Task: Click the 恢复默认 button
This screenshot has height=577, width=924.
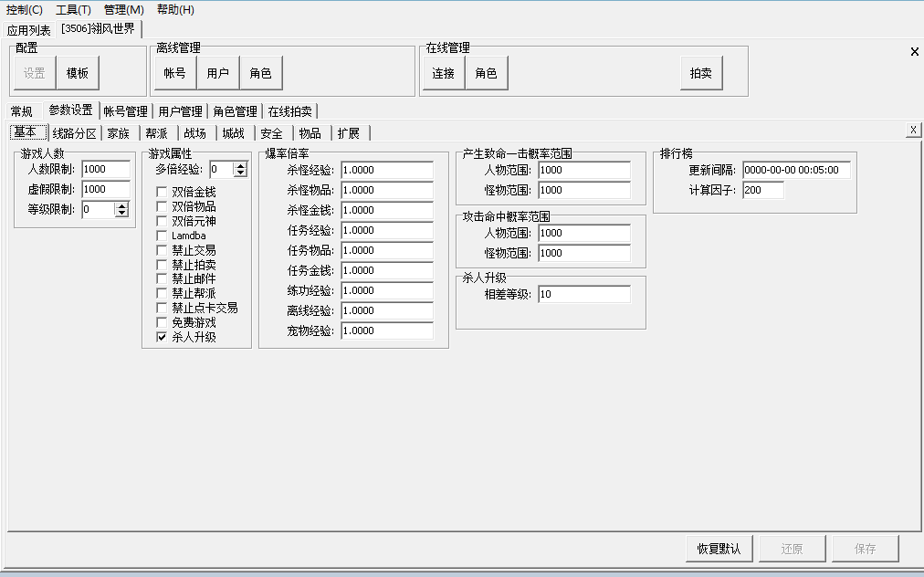Action: click(719, 549)
